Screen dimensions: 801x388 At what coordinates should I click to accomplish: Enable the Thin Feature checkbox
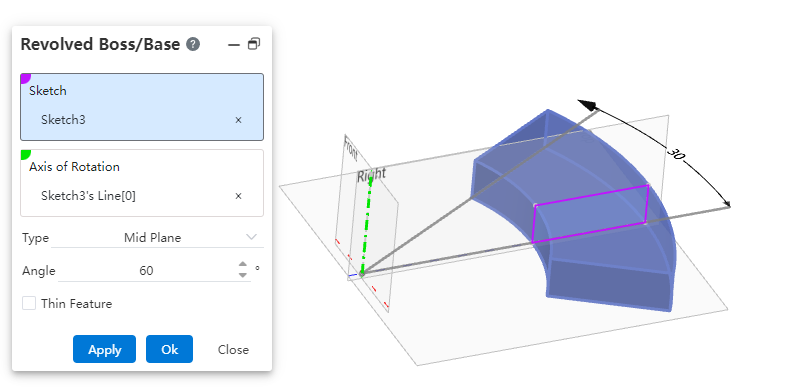pyautogui.click(x=29, y=304)
